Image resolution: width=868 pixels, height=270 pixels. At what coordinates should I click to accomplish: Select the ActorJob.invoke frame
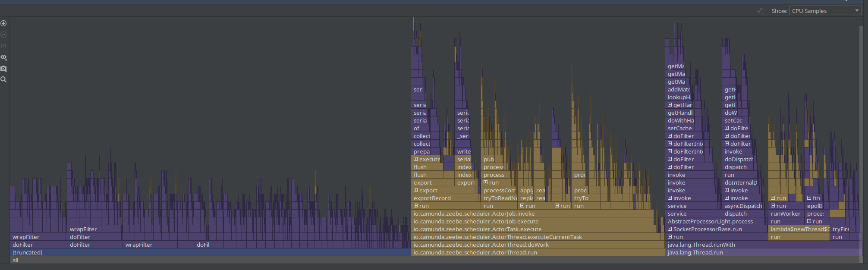click(532, 213)
